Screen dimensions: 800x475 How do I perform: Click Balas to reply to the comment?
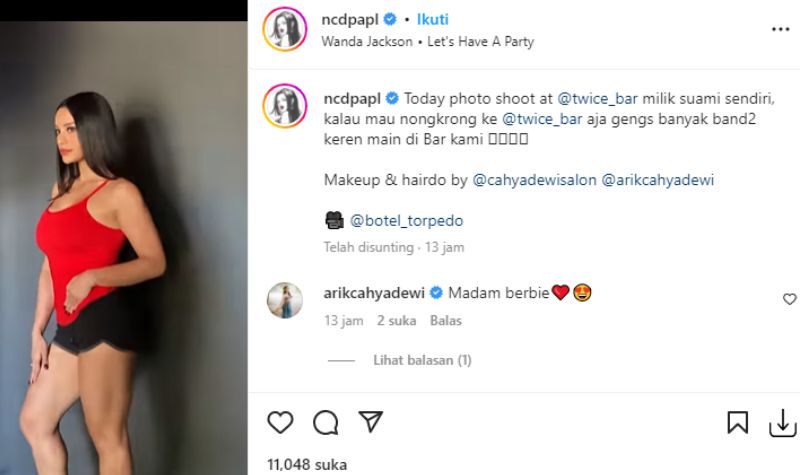pos(445,321)
